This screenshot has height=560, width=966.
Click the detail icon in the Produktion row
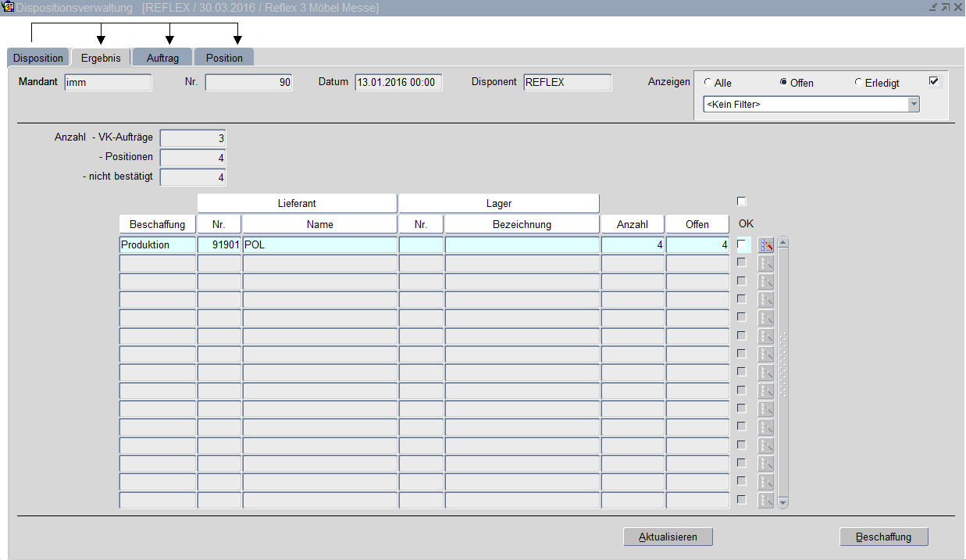[x=766, y=245]
